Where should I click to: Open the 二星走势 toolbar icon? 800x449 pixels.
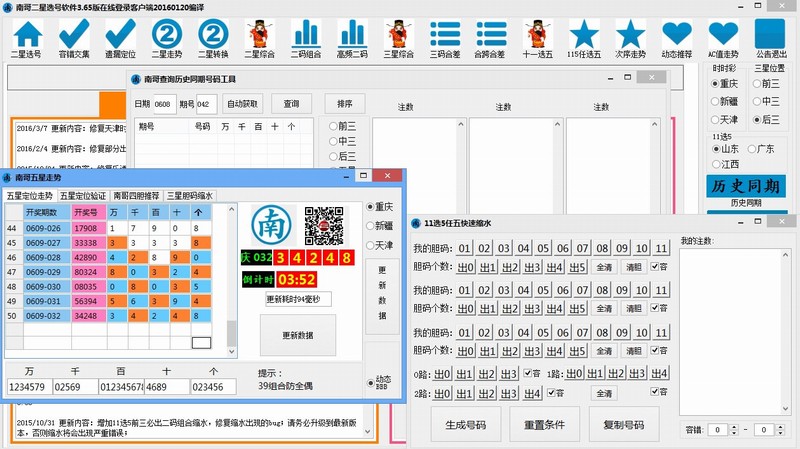[x=166, y=36]
